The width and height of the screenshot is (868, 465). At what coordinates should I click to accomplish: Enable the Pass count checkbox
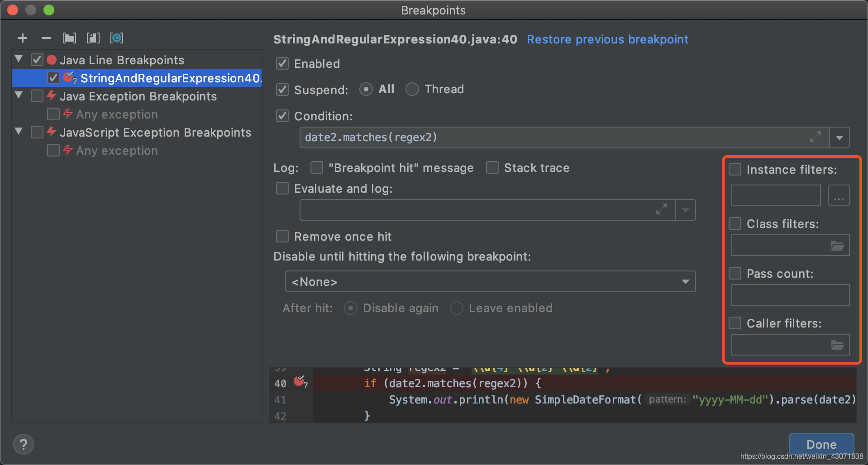tap(735, 273)
